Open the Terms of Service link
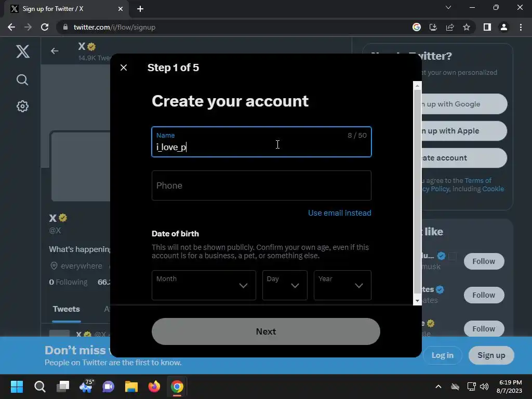 pos(478,180)
